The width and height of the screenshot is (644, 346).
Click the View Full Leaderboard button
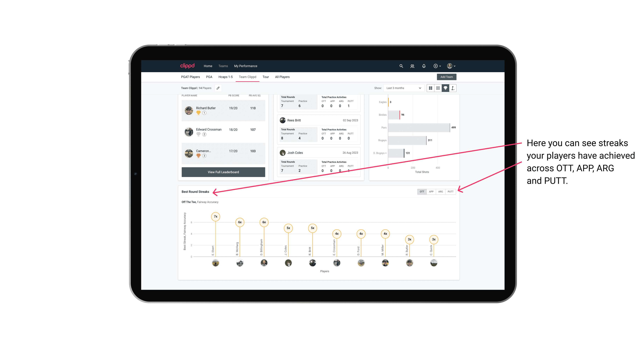[x=223, y=172]
